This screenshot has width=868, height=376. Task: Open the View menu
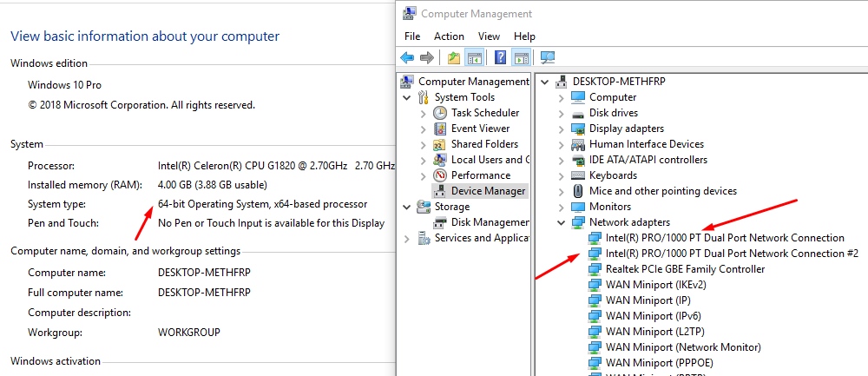[489, 36]
